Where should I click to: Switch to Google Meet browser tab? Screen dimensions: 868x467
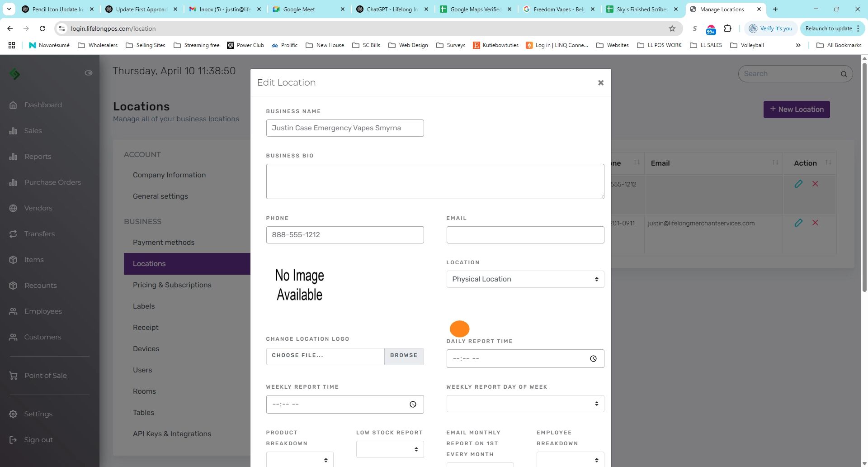click(309, 9)
